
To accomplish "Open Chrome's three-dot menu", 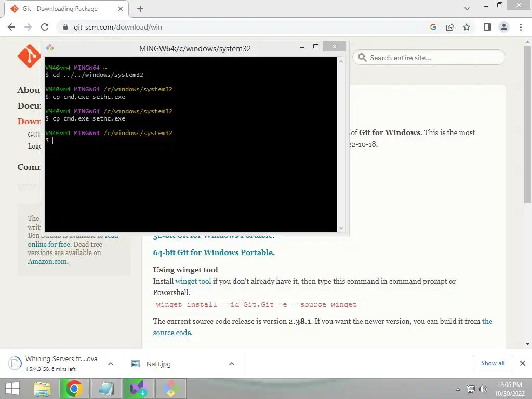I will click(x=521, y=27).
